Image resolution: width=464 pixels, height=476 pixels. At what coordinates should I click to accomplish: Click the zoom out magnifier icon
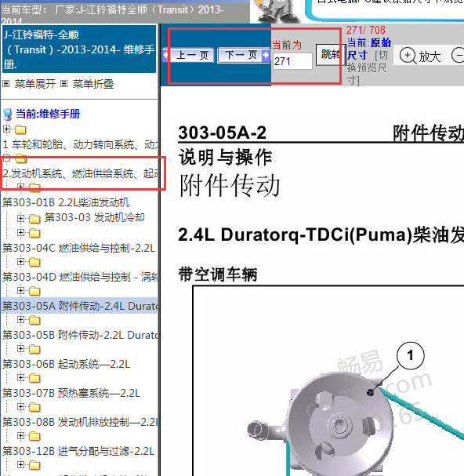point(458,56)
